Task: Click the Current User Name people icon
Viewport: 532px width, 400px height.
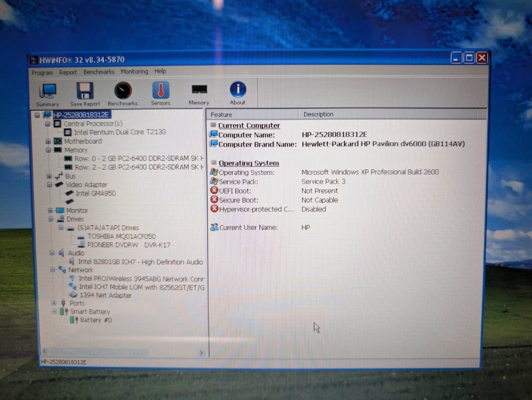Action: coord(214,227)
